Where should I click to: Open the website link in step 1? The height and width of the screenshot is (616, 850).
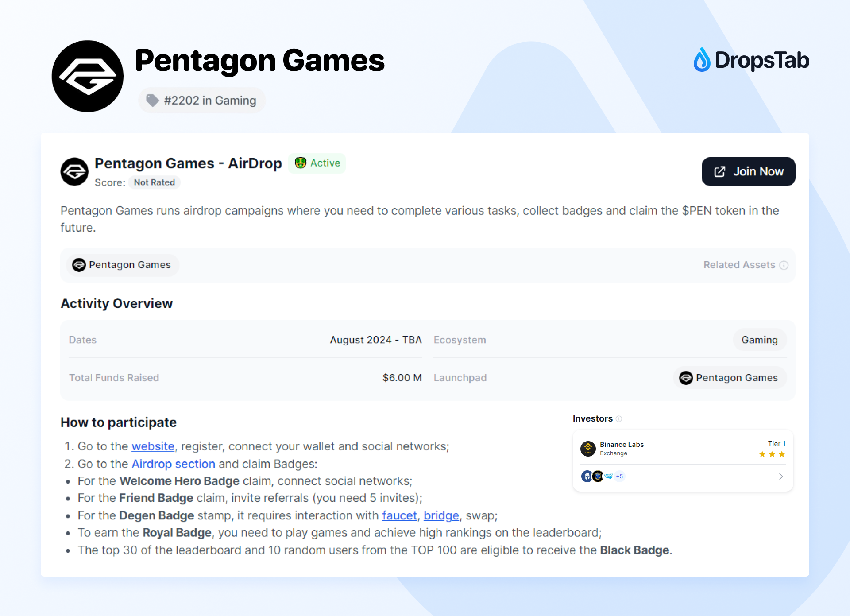tap(153, 446)
